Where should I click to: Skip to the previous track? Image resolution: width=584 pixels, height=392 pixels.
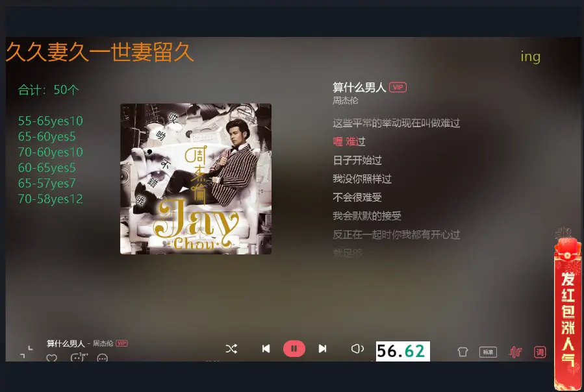pos(266,349)
